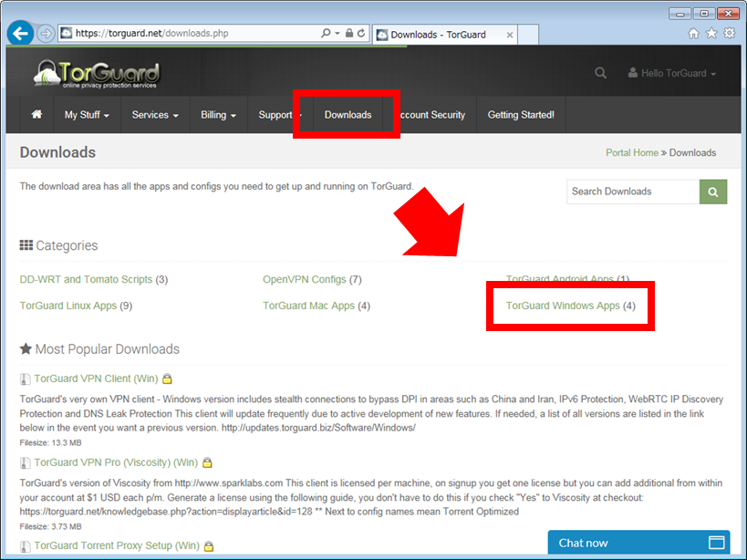Image resolution: width=747 pixels, height=560 pixels.
Task: Open the address bar autocomplete dropdown arrow
Action: coord(337,33)
